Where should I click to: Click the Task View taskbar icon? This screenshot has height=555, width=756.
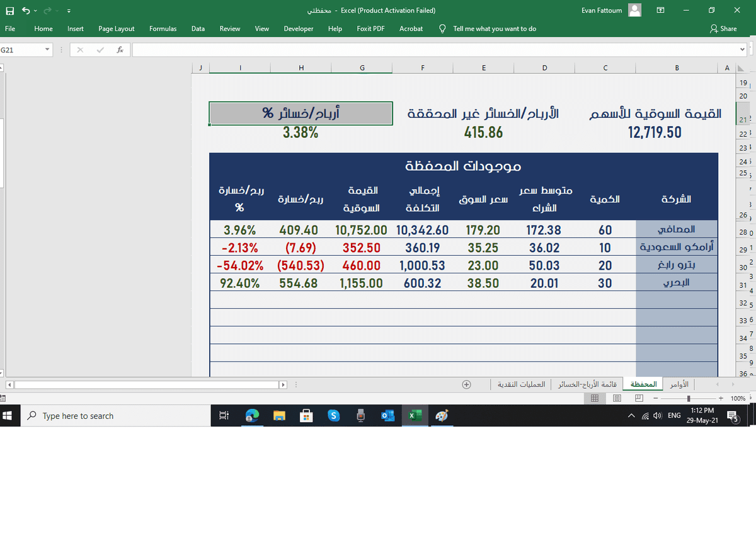tap(223, 416)
